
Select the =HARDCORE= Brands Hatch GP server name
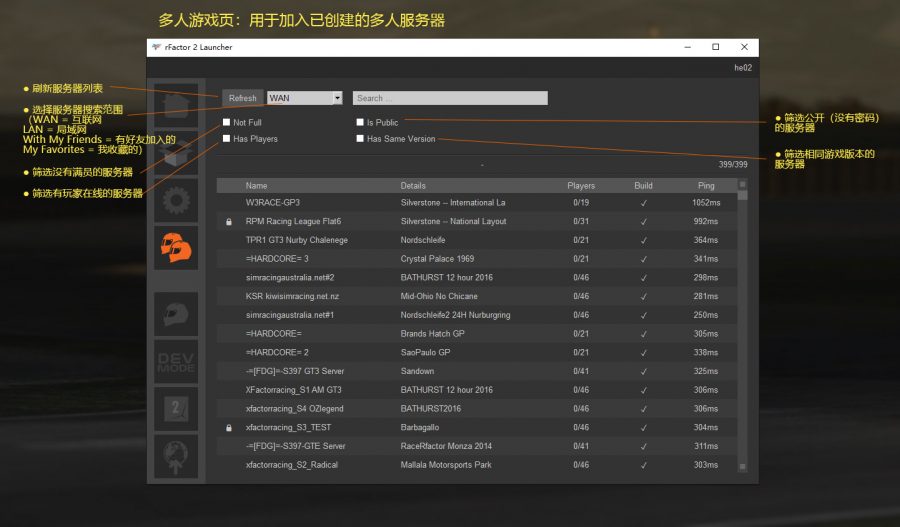pyautogui.click(x=273, y=334)
